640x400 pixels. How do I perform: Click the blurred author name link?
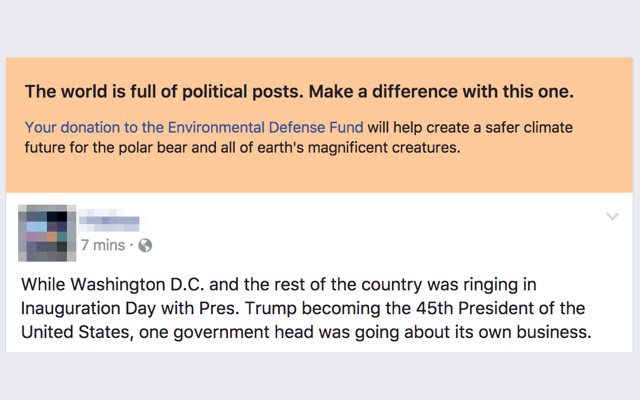tap(109, 222)
